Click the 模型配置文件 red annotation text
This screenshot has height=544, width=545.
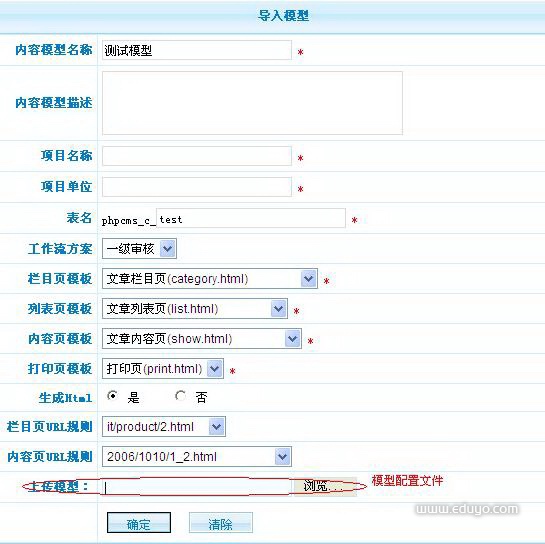(x=407, y=481)
